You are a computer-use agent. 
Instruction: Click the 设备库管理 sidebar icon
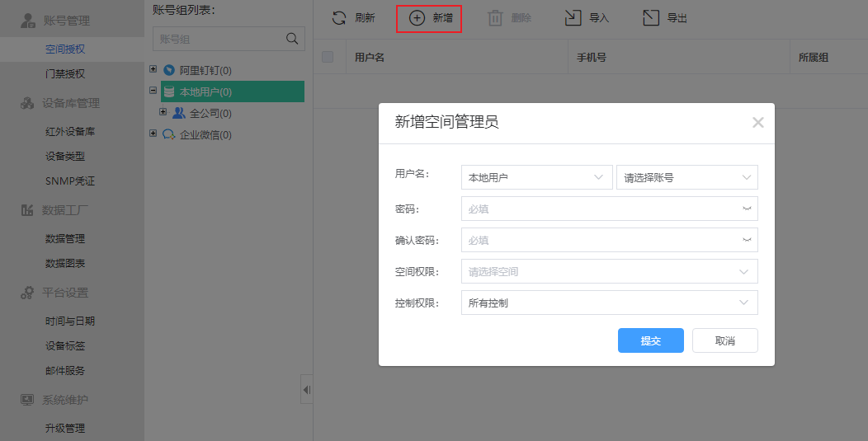tap(27, 103)
